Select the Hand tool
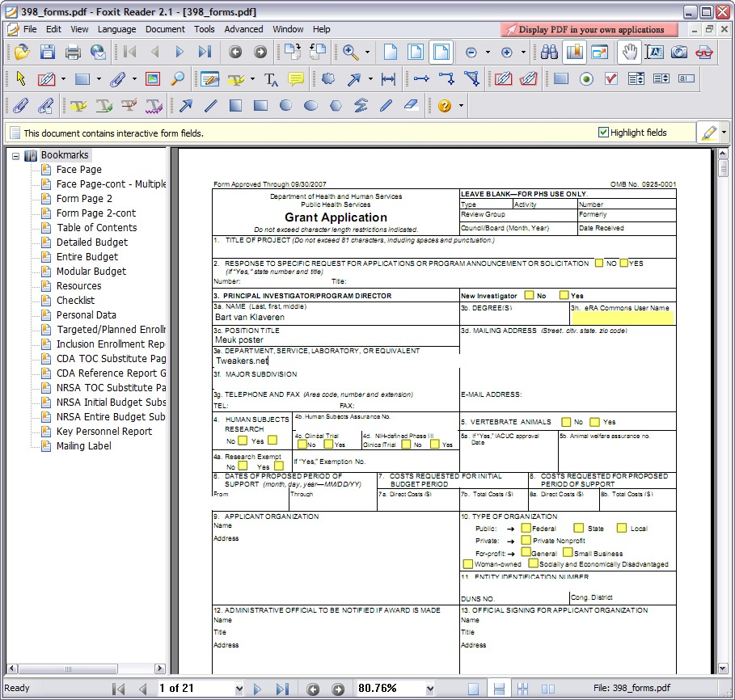 pos(628,53)
